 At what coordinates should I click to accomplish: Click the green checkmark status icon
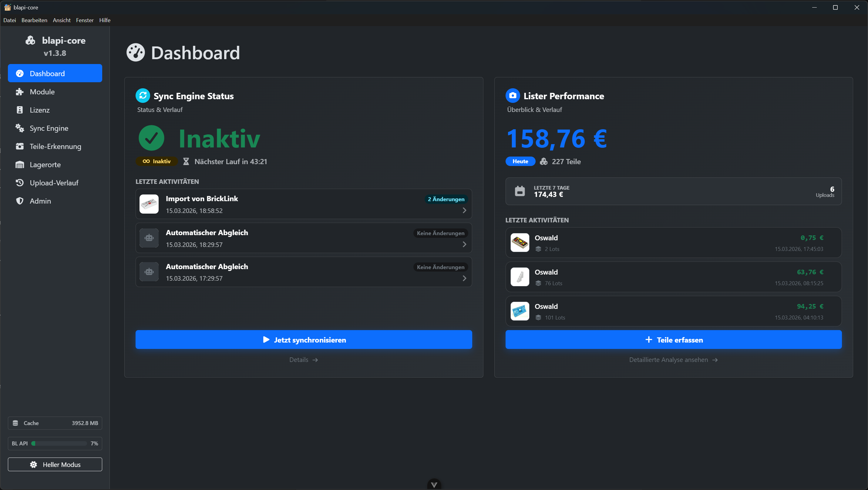click(x=151, y=138)
